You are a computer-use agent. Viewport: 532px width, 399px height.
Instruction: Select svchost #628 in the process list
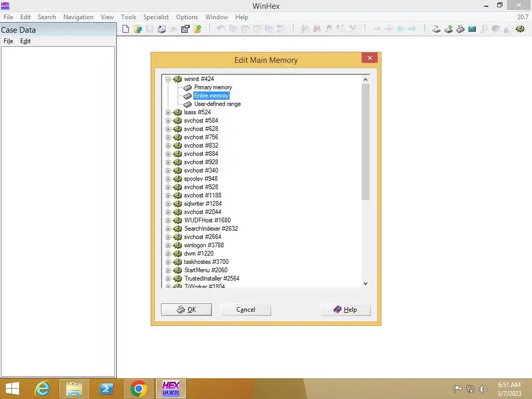(201, 129)
